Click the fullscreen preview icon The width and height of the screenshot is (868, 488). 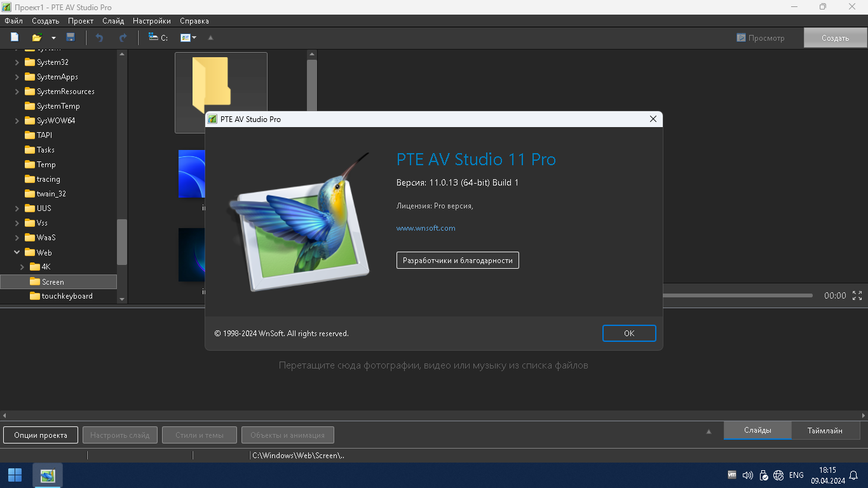(857, 295)
